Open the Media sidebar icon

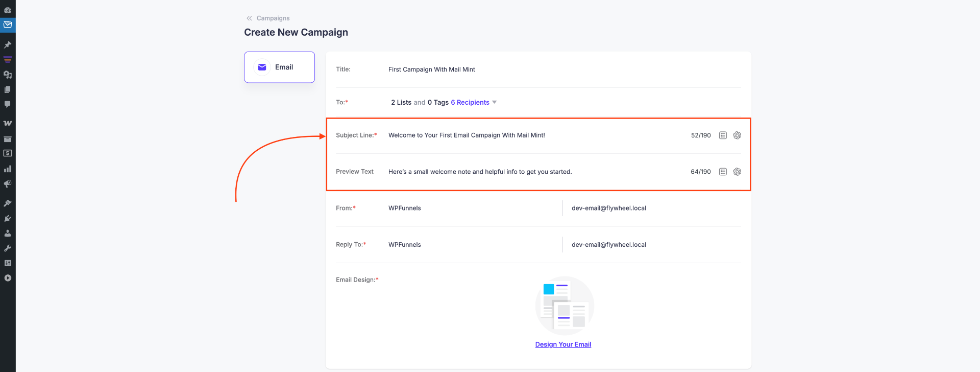tap(8, 75)
